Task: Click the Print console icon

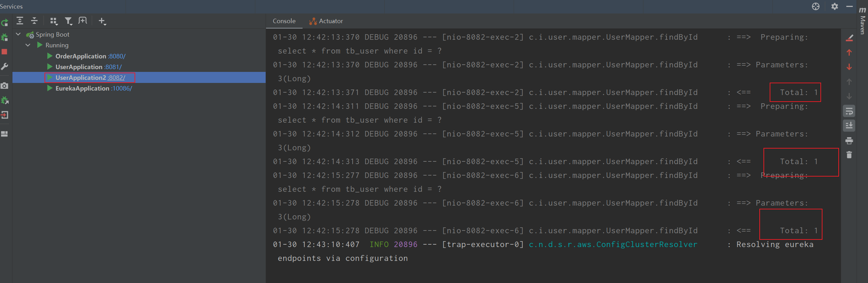Action: point(849,141)
